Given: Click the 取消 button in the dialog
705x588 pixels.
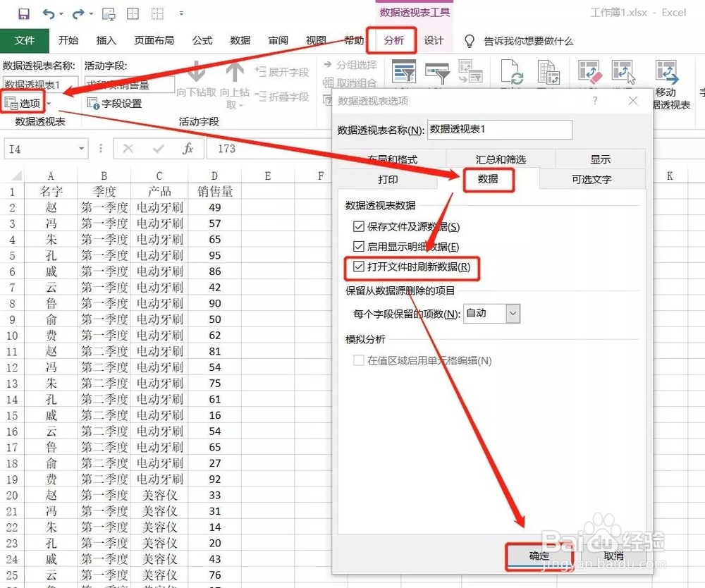Looking at the screenshot, I should tap(613, 556).
